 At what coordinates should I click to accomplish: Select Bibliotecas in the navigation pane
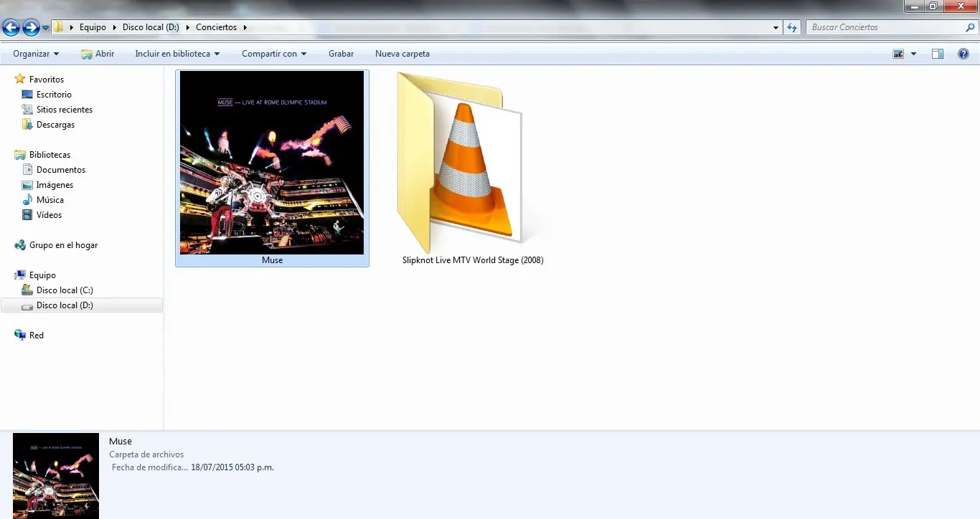click(50, 155)
